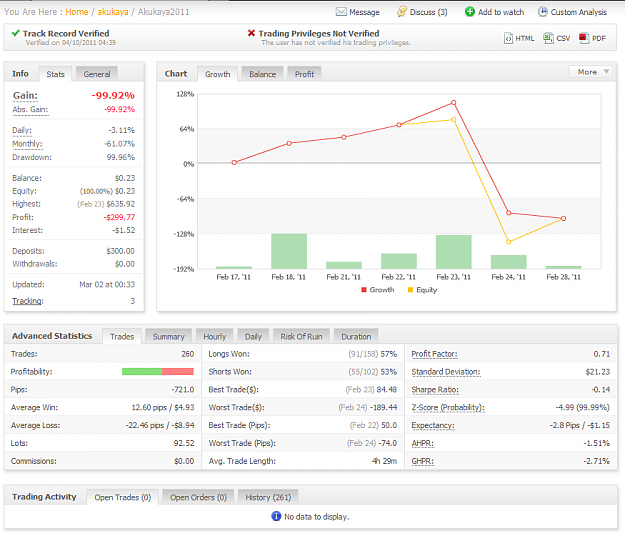
Task: Select the Growth chart tab
Action: 218,74
